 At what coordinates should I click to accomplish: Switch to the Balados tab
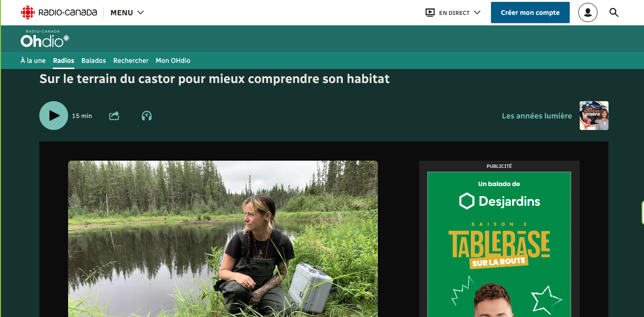pos(94,60)
